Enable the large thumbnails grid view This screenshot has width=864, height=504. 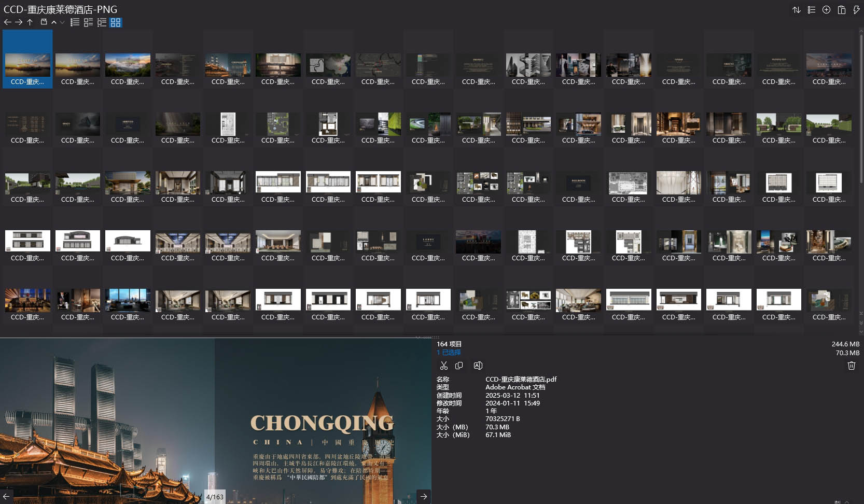click(116, 22)
